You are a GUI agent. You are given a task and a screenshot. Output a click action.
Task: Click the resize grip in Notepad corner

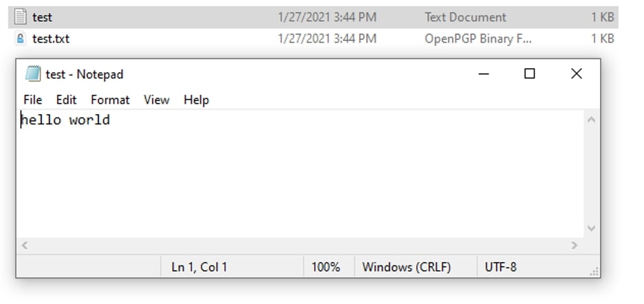click(x=594, y=272)
